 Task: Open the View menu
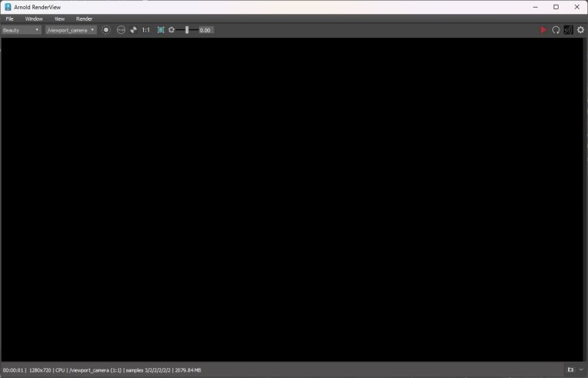[60, 19]
